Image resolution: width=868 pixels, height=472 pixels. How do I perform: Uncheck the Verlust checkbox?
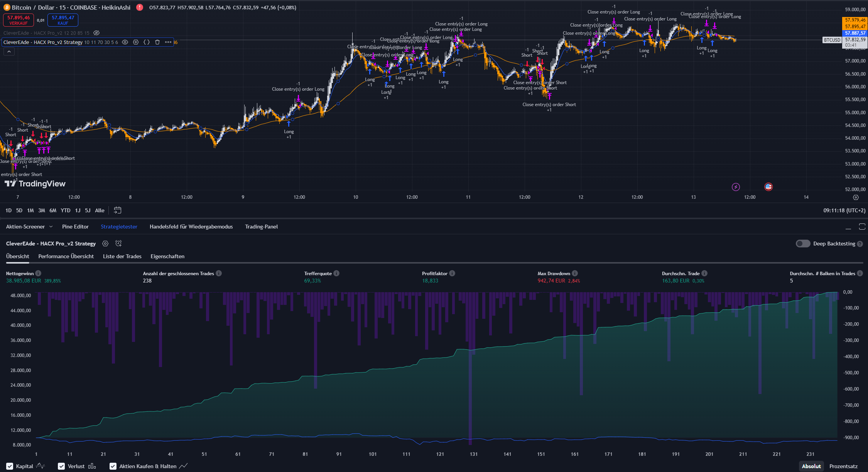pos(61,466)
